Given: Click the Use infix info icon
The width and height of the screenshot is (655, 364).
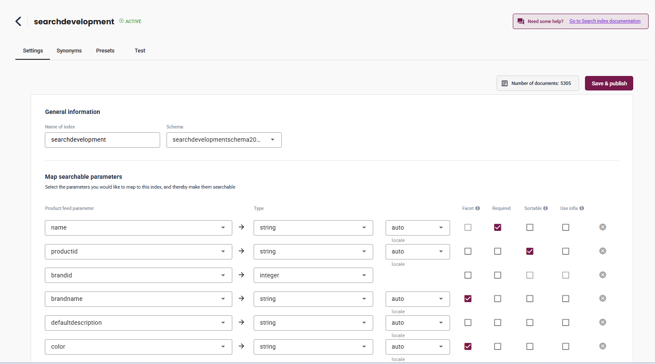Looking at the screenshot, I should [582, 208].
